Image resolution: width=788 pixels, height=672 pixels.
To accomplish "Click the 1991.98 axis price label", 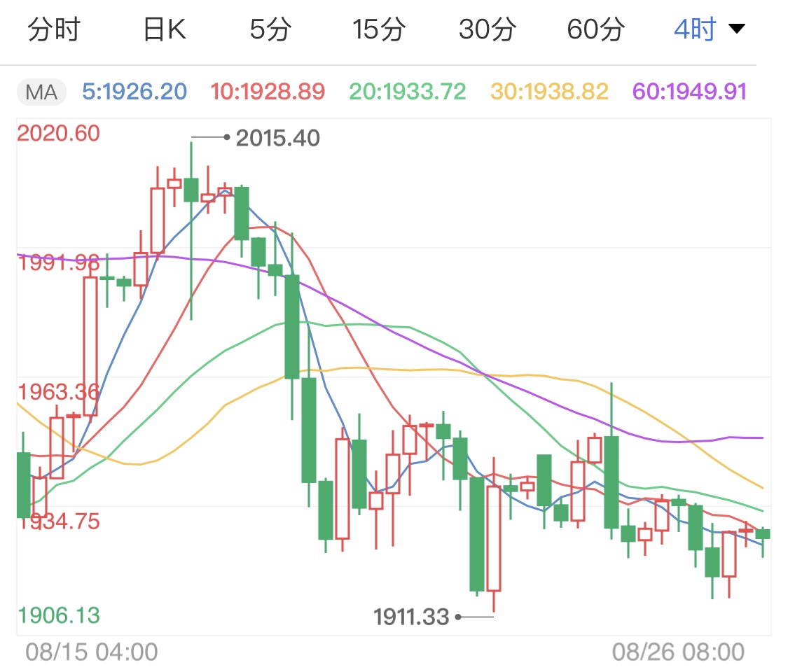I will (x=58, y=262).
